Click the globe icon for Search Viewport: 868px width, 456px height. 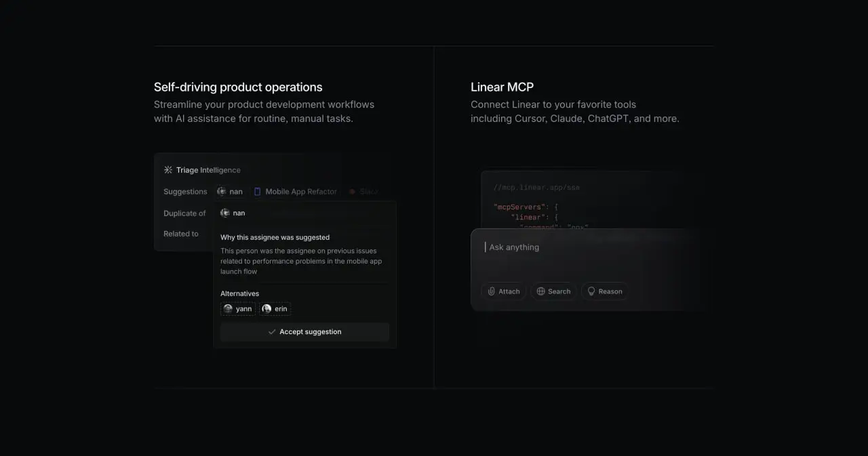(x=540, y=291)
